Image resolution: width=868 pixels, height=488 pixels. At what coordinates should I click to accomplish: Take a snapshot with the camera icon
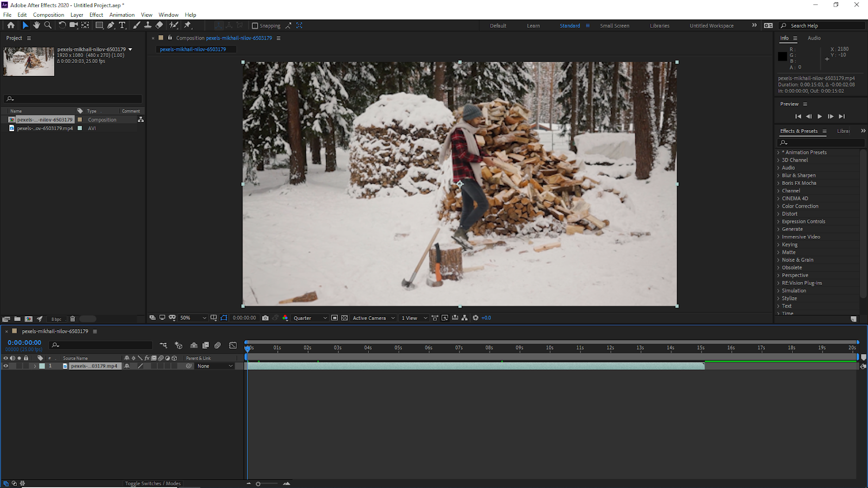point(265,318)
